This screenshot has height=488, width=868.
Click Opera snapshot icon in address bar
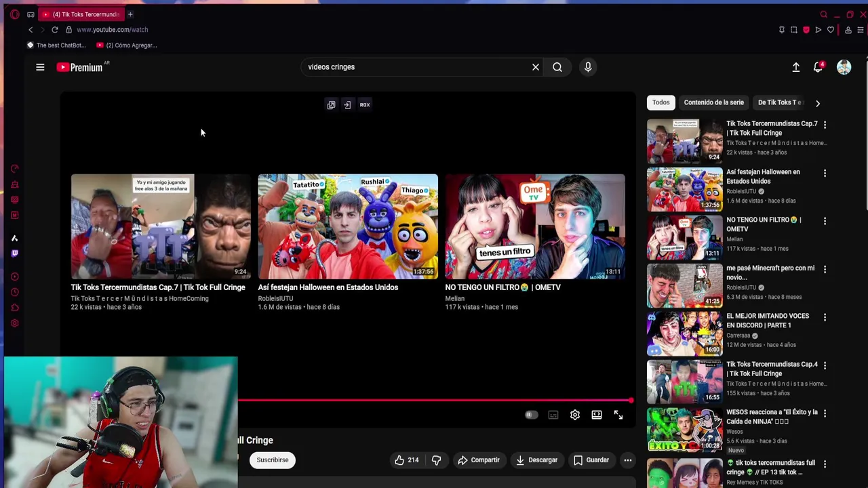(794, 30)
